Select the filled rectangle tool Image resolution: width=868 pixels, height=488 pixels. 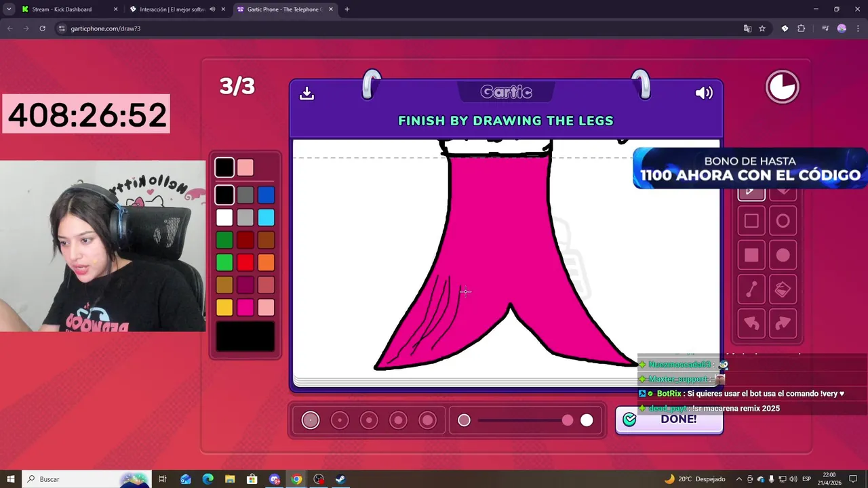(x=751, y=255)
